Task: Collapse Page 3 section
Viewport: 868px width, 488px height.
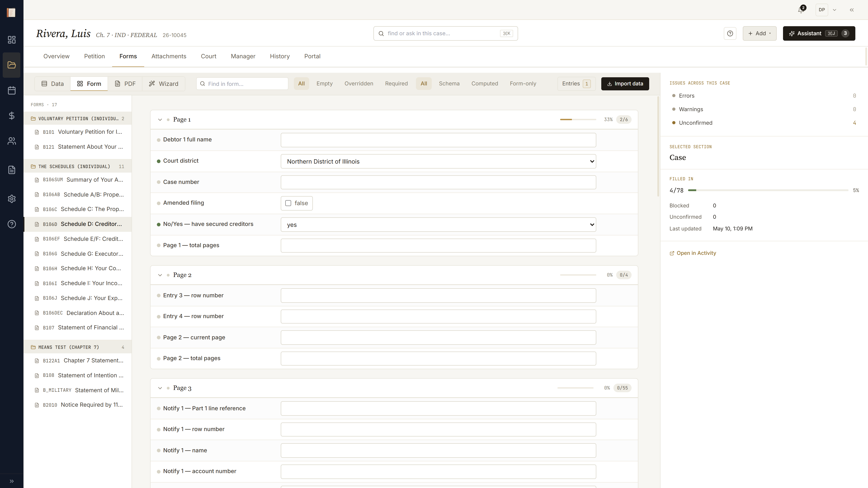Action: click(x=160, y=388)
